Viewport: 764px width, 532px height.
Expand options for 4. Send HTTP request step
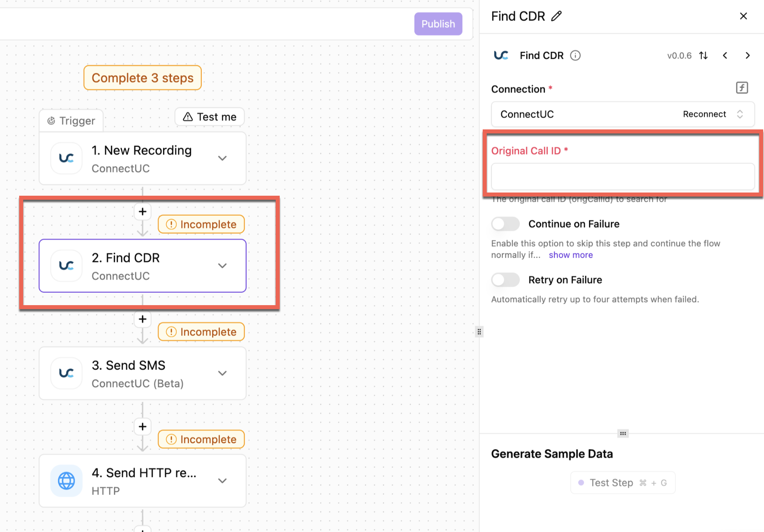point(223,480)
